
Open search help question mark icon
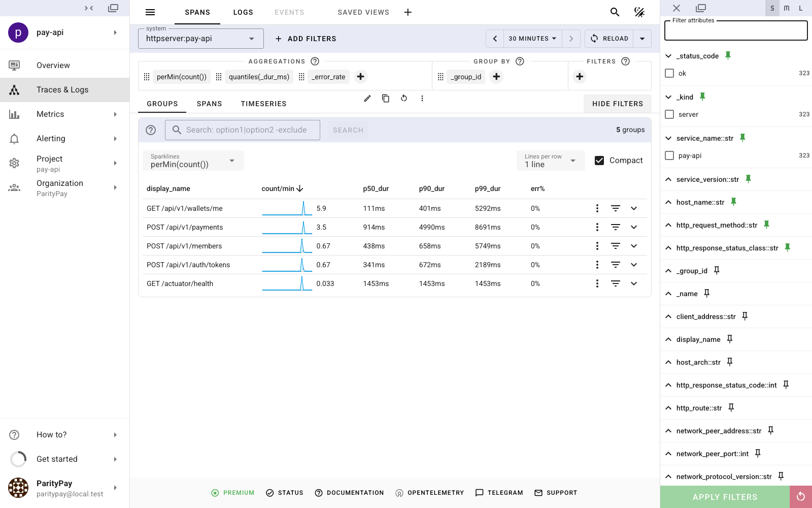tap(151, 130)
